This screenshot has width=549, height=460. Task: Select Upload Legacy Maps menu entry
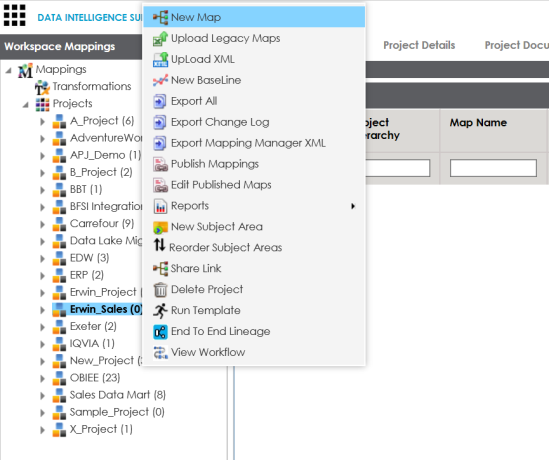[x=254, y=38]
